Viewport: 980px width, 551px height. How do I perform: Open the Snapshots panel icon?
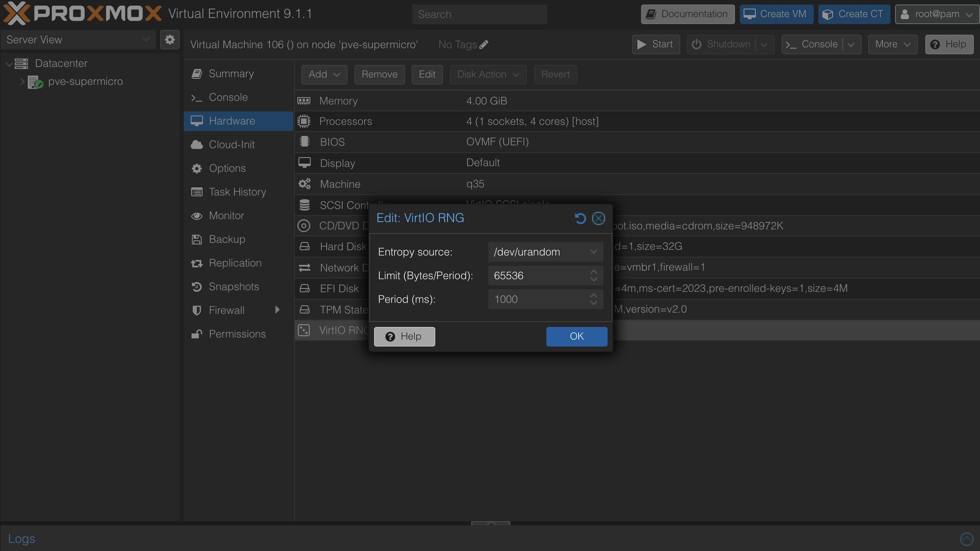pos(197,287)
